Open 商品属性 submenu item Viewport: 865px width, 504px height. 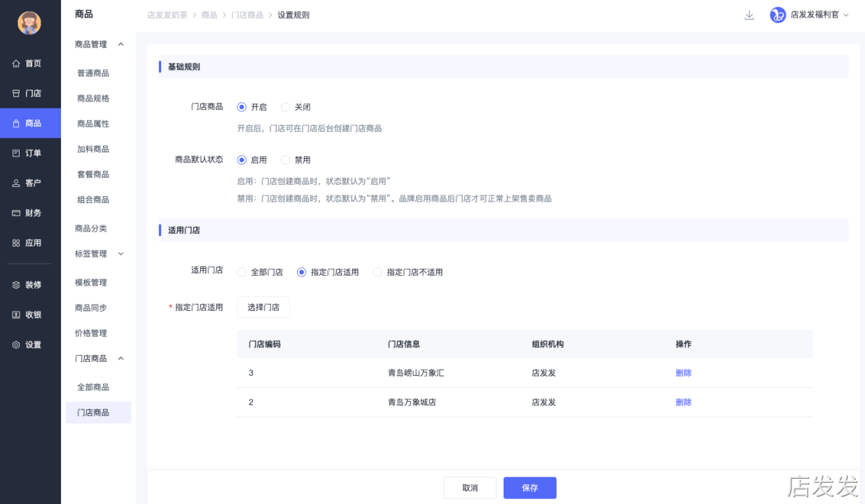click(93, 123)
